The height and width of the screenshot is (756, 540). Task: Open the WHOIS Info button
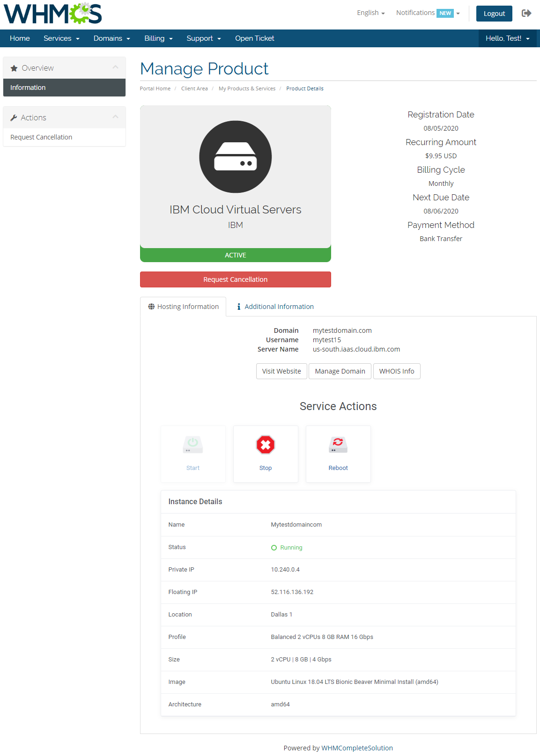tap(396, 371)
